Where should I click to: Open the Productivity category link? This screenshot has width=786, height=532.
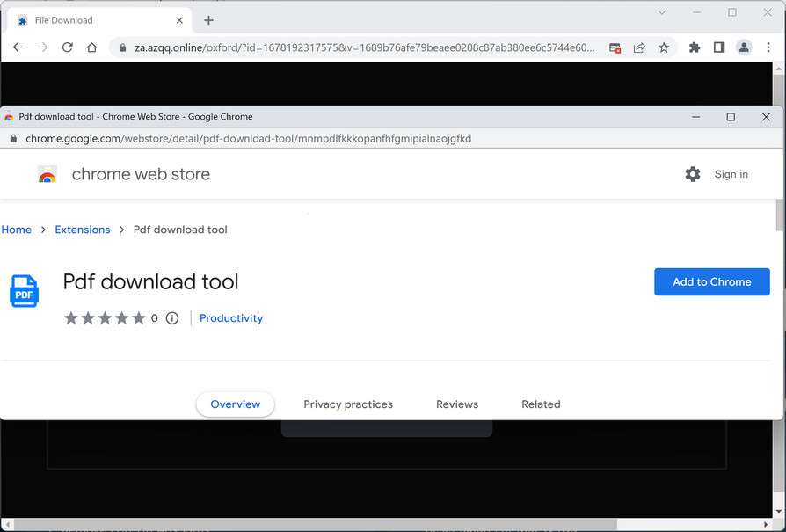click(231, 318)
